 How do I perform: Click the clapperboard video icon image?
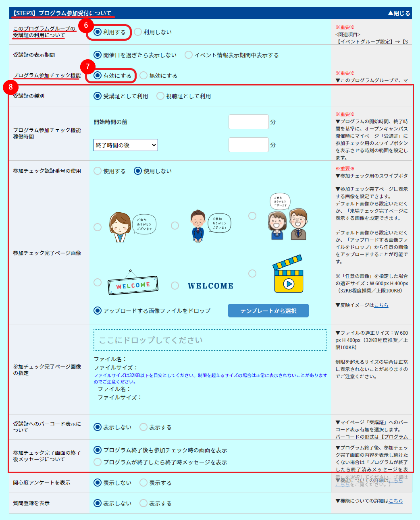tap(288, 274)
